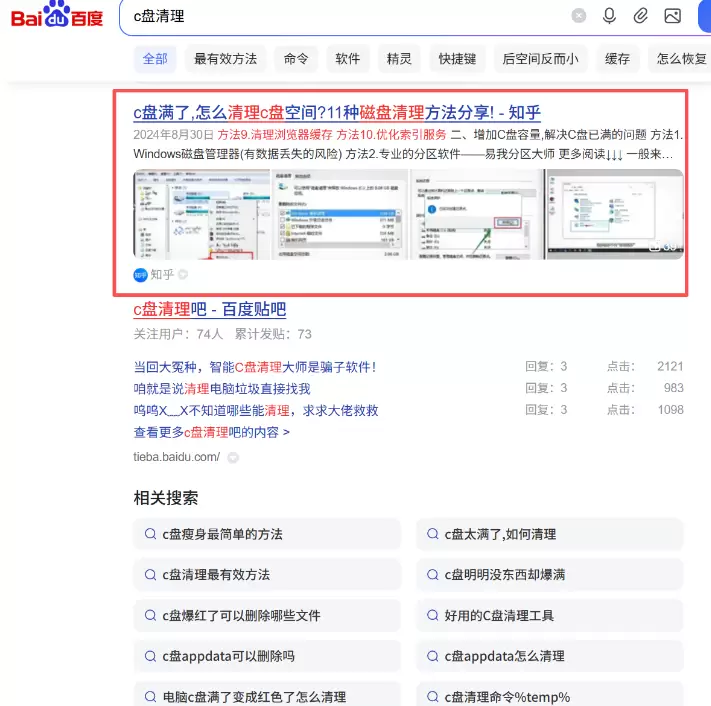Search related: c盘appdata可以删除吗
711x706 pixels.
268,656
